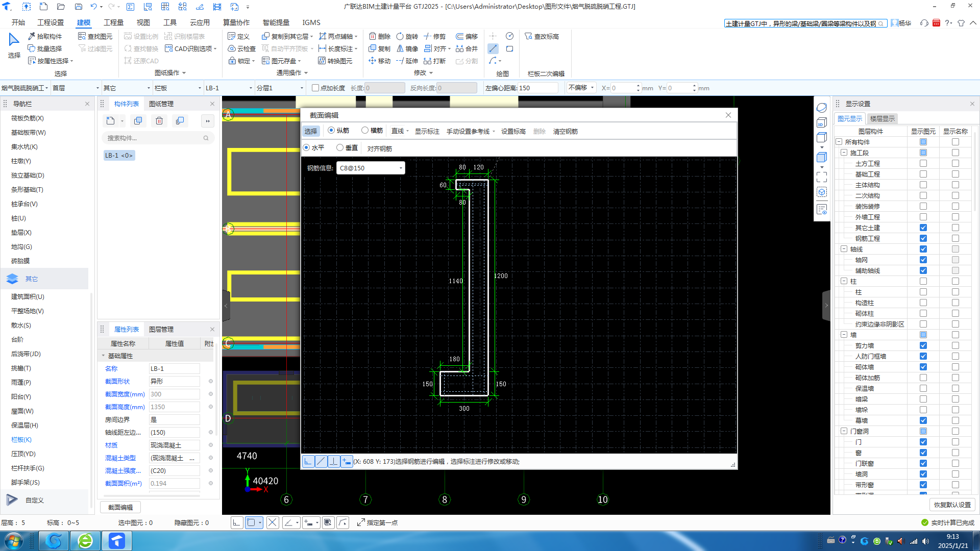
Task: Click the taskbar volume speaker icon
Action: pos(925,541)
